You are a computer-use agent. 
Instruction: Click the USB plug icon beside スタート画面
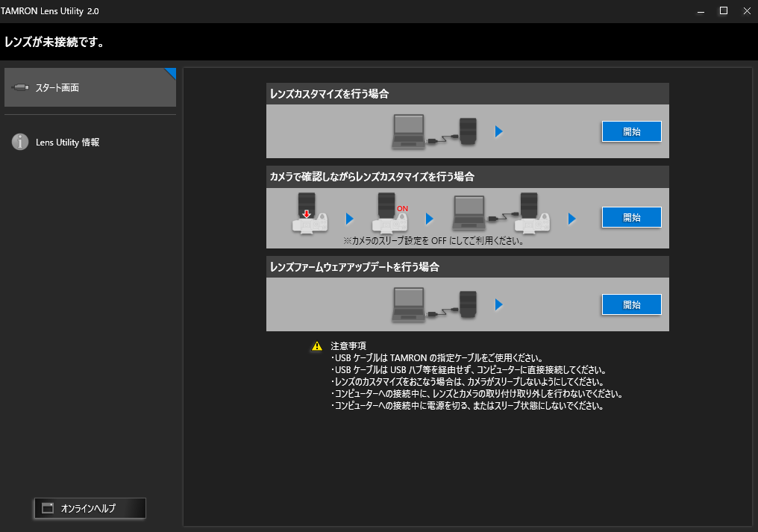click(20, 87)
